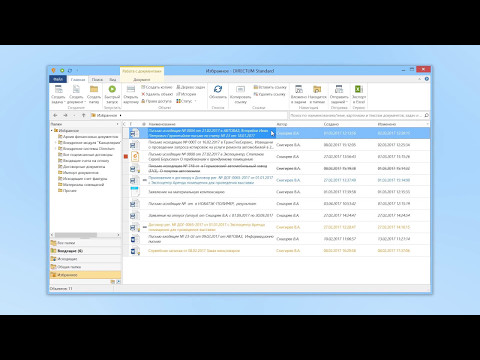This screenshot has width=480, height=360.
Task: Click the Создать задачу ribbon icon
Action: pyautogui.click(x=58, y=89)
